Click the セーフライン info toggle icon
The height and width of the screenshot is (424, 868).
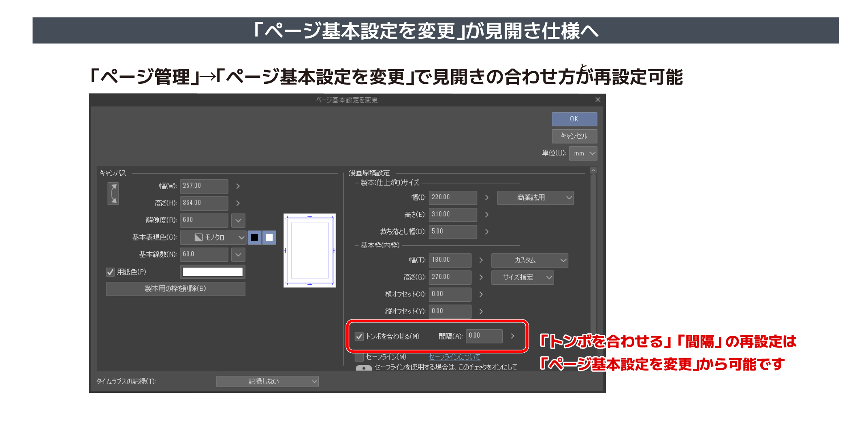click(364, 368)
